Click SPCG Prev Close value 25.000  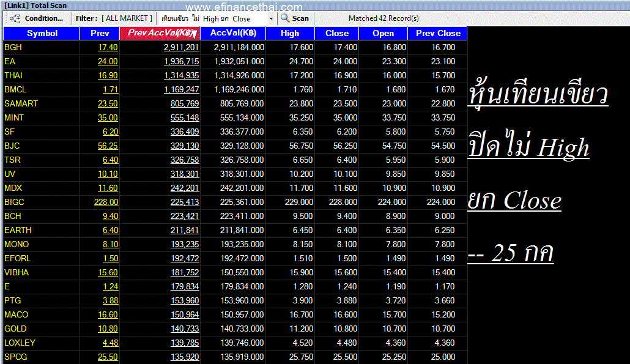[x=443, y=357]
